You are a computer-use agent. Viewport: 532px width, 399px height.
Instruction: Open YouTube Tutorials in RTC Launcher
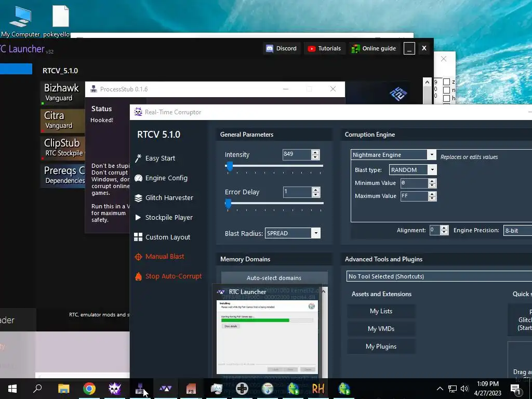(324, 48)
